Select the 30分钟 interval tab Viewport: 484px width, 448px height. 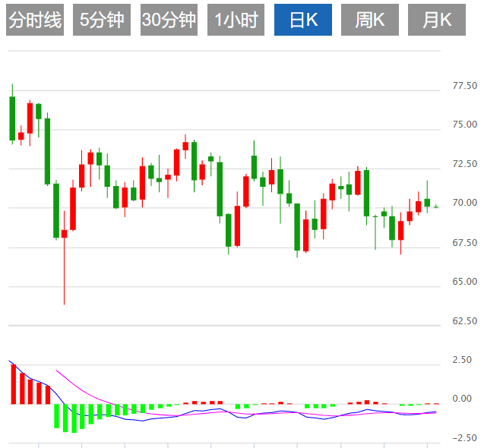pyautogui.click(x=169, y=20)
